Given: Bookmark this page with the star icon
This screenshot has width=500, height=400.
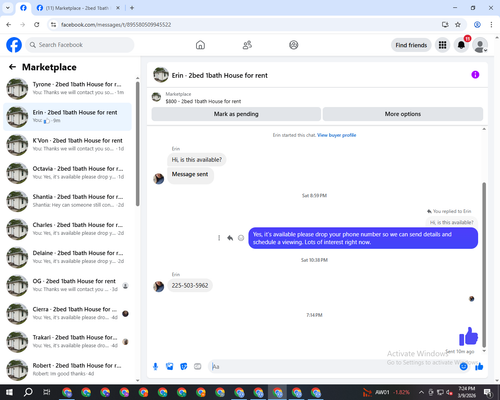Looking at the screenshot, I should pos(458,25).
